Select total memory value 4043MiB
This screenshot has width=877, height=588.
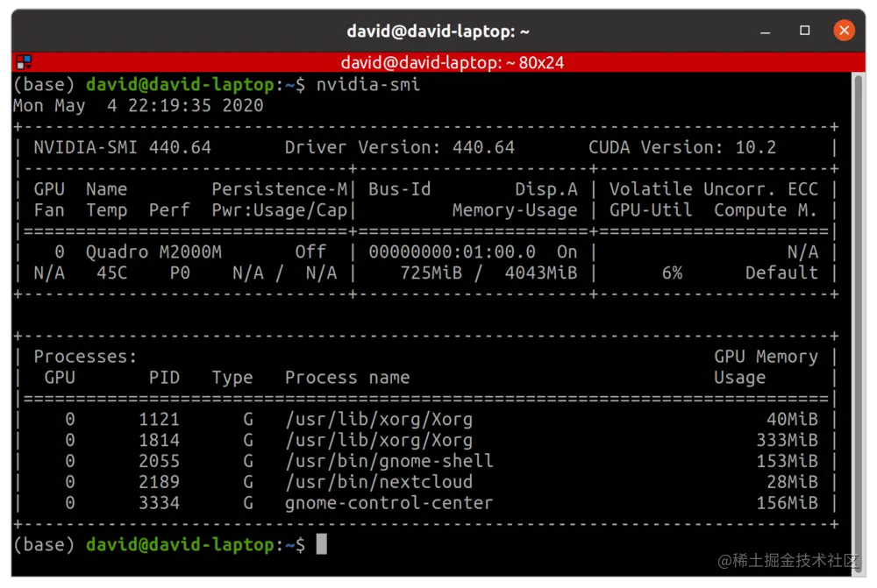541,273
